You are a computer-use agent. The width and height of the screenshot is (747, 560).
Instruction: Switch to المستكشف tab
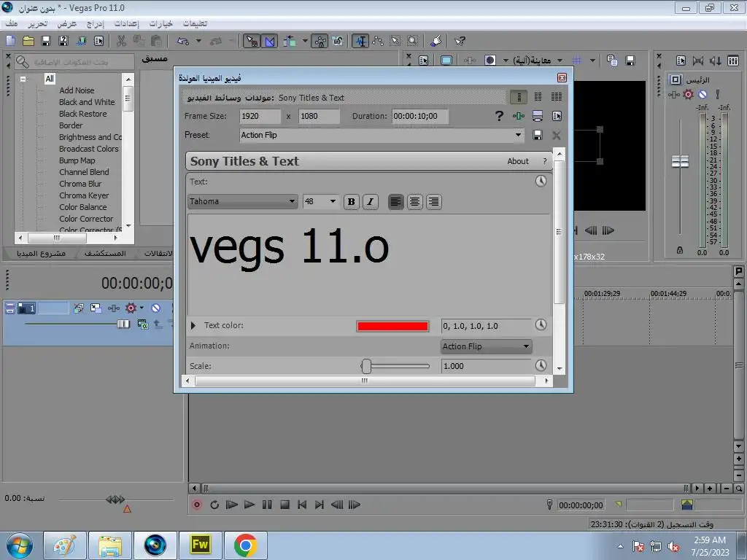105,253
